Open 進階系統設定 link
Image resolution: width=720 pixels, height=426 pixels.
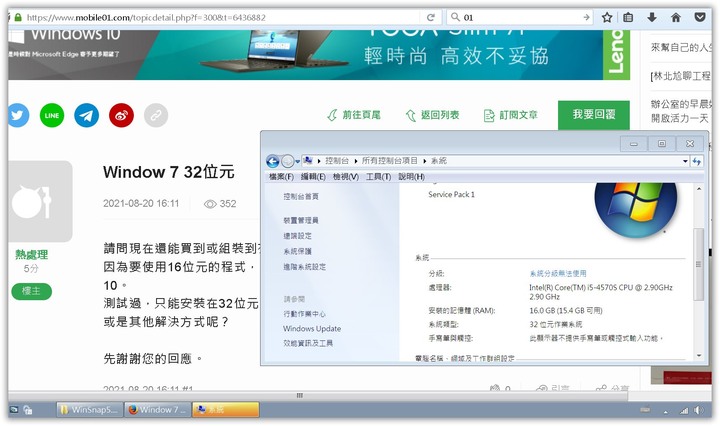(304, 267)
